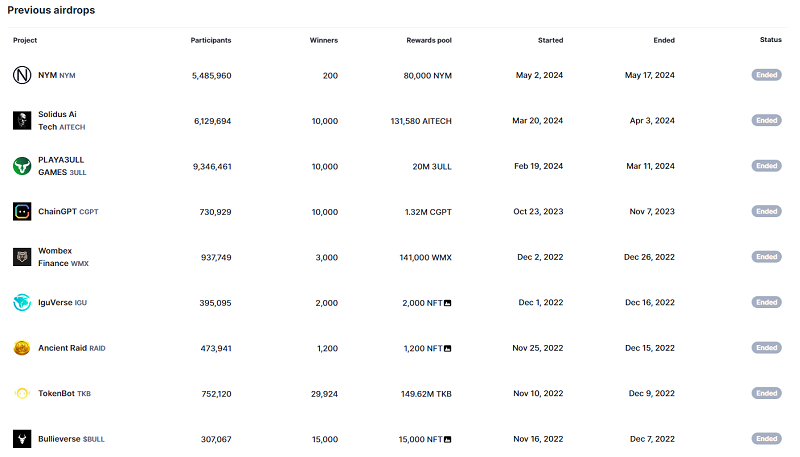The height and width of the screenshot is (457, 800).
Task: Click NFT image icon in Ancient Raid row
Action: click(447, 348)
